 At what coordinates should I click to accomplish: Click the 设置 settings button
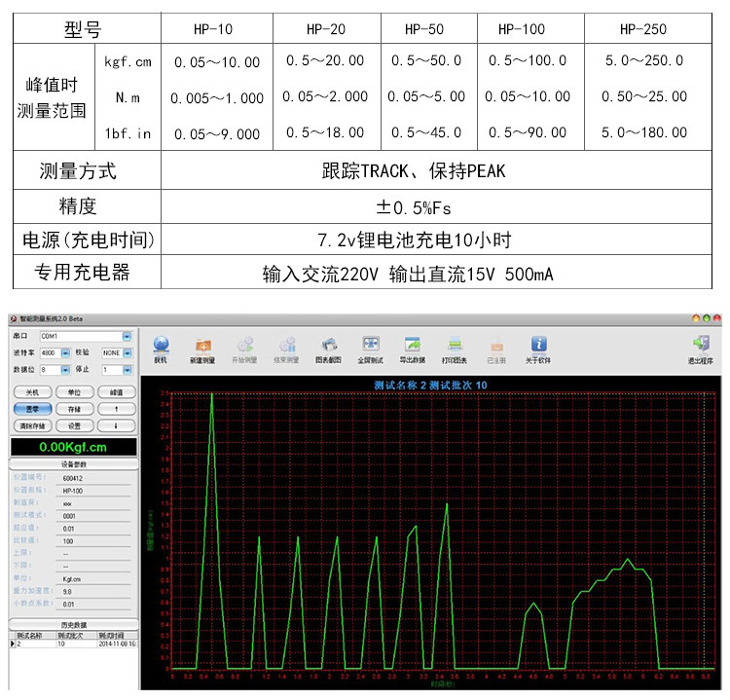pos(75,425)
